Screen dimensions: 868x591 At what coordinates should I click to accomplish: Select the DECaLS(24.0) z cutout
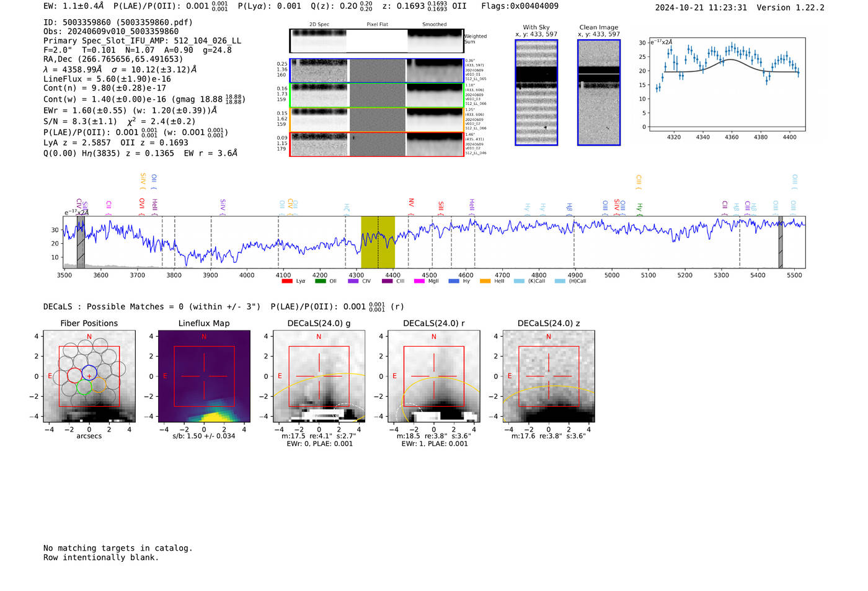pos(548,376)
